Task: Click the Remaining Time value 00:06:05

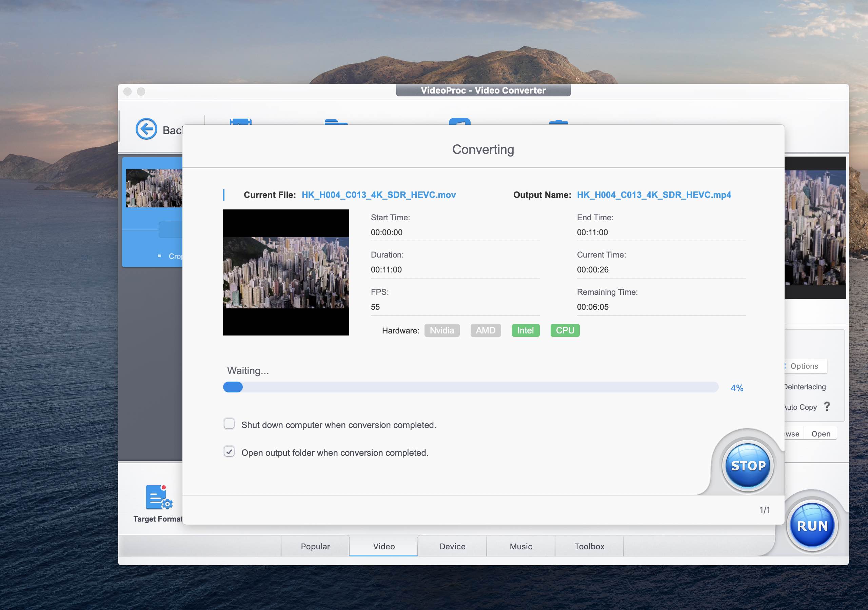Action: [x=592, y=307]
